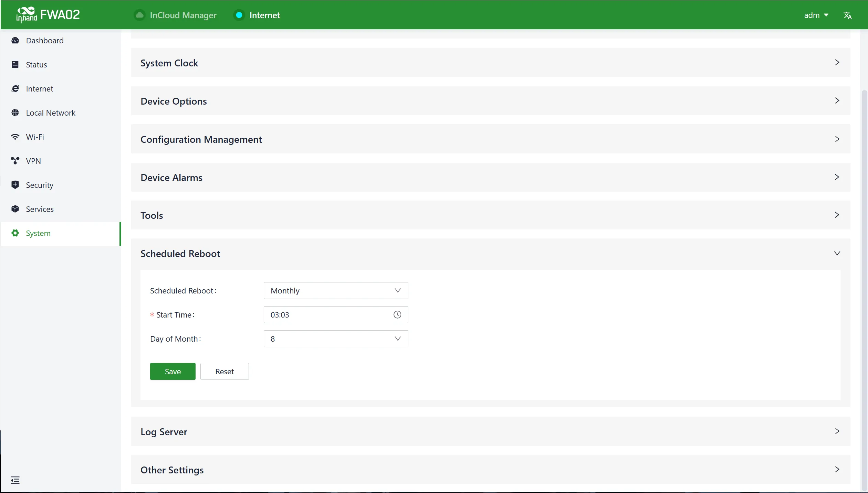Expand the System Clock section
Image resolution: width=868 pixels, height=493 pixels.
[x=490, y=63]
